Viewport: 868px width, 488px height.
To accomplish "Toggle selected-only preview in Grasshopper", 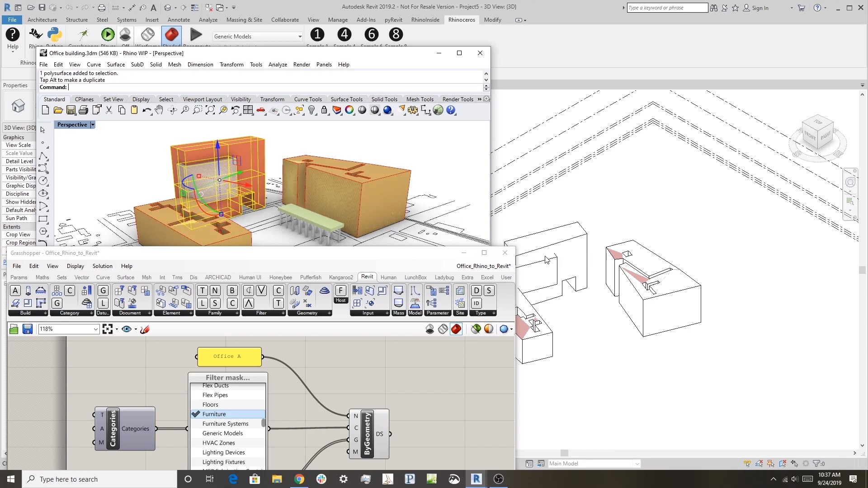I will pyautogui.click(x=476, y=329).
